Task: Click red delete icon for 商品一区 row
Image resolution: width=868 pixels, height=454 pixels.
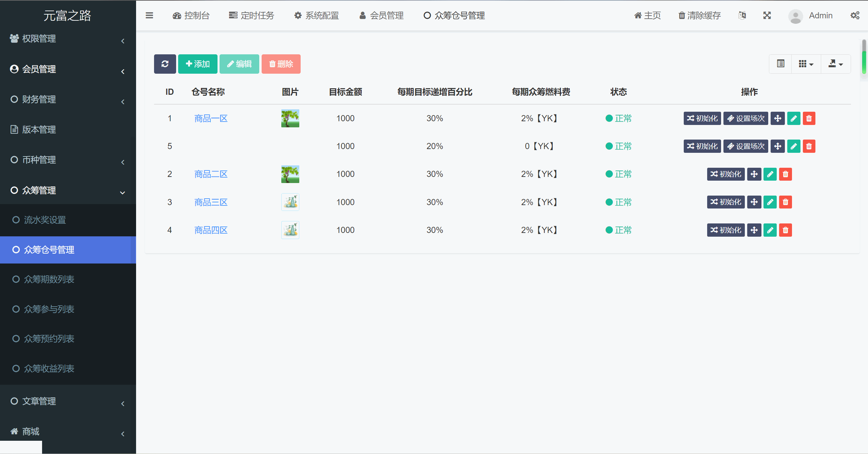Action: [x=809, y=119]
